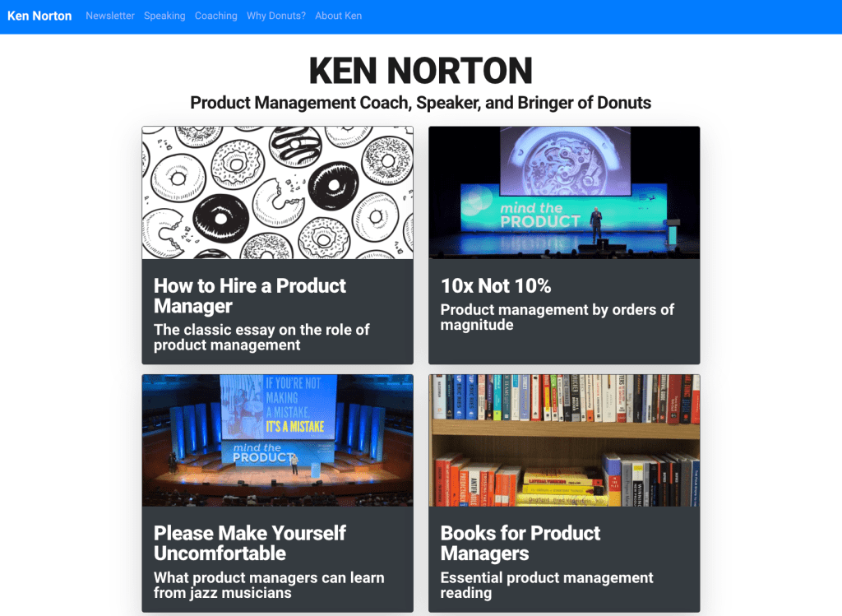Click Product management by orders of magnitude
Image resolution: width=842 pixels, height=616 pixels.
(557, 317)
